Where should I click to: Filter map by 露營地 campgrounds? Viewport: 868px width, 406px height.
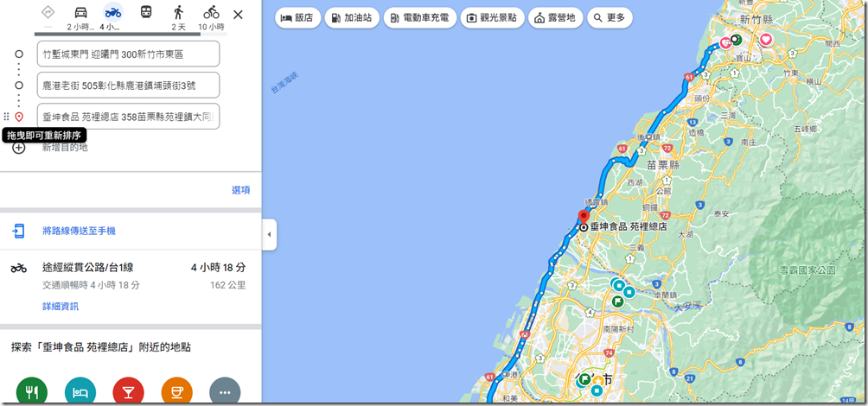pos(555,17)
